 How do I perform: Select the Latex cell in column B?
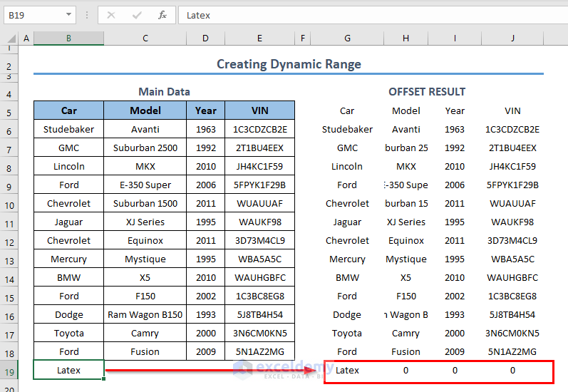[x=69, y=370]
